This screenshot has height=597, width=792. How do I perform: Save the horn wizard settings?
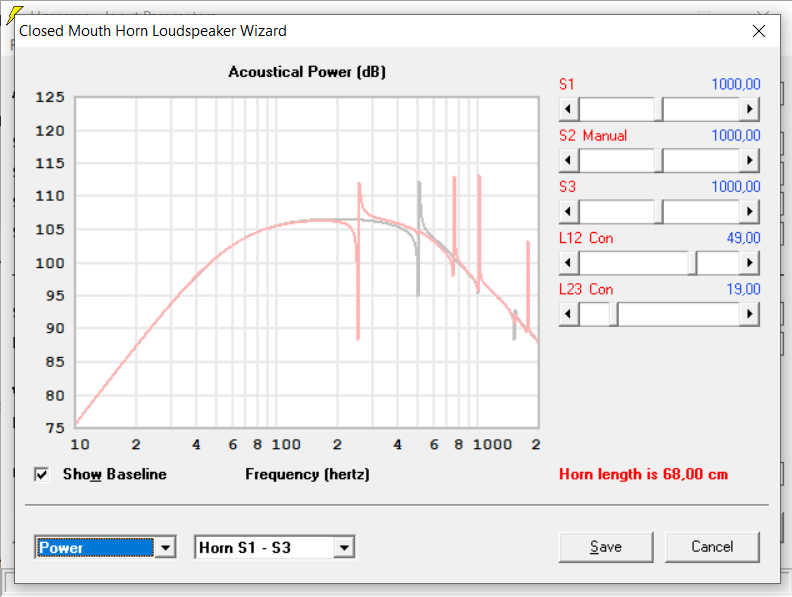606,547
